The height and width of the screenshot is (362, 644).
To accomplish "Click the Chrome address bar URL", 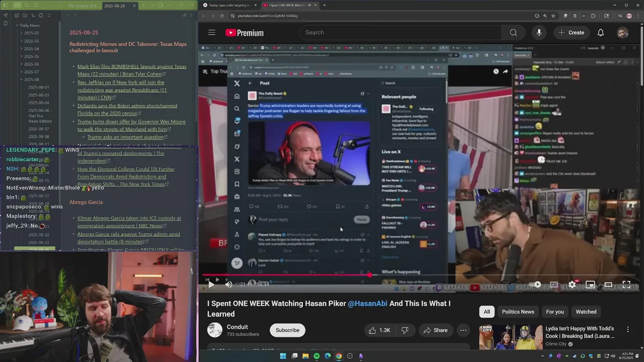I will tap(268, 16).
